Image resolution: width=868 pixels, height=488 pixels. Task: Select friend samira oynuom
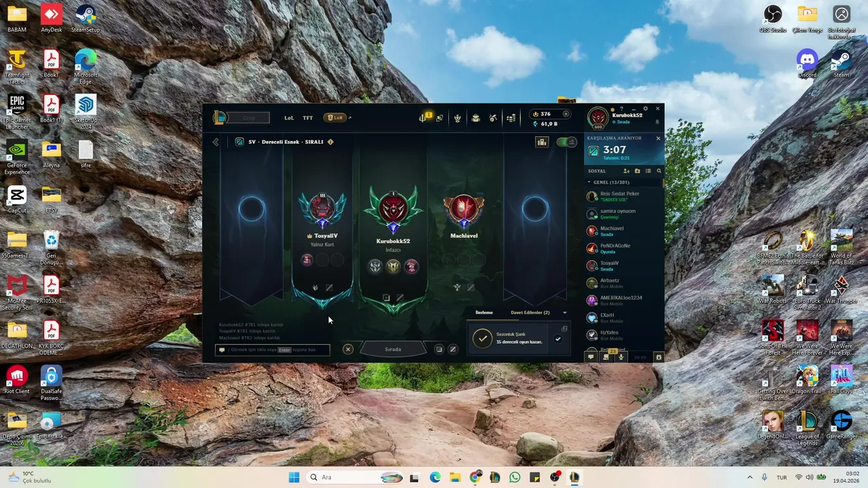click(622, 213)
